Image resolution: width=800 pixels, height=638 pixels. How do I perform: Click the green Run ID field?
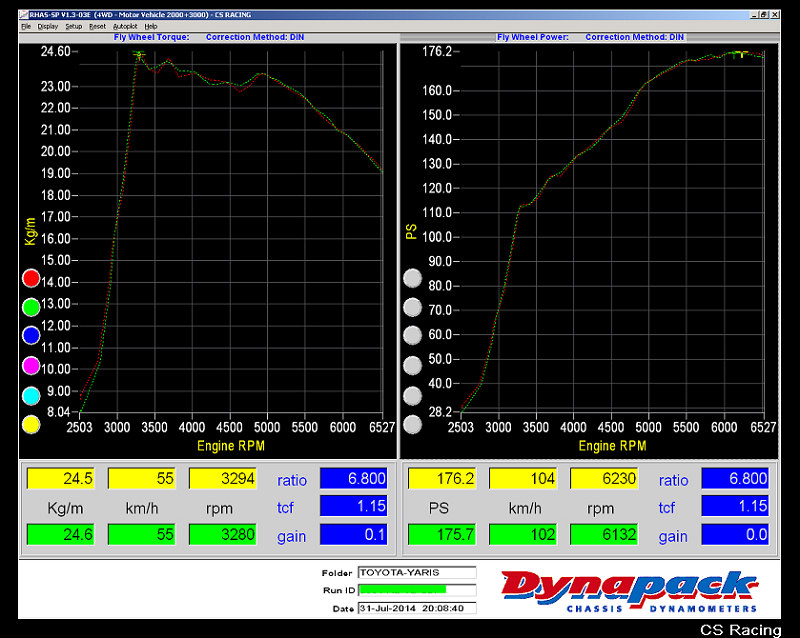(x=417, y=590)
